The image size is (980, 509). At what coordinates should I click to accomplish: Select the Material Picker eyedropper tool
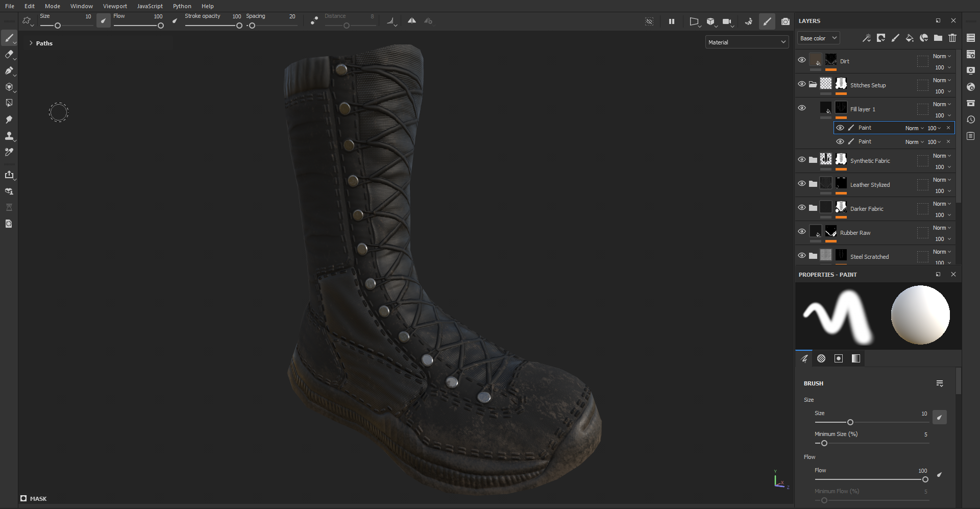click(x=9, y=152)
